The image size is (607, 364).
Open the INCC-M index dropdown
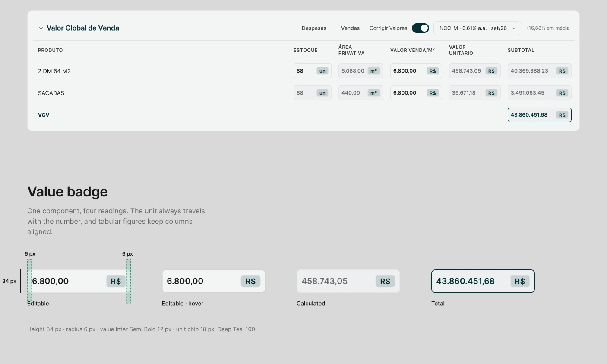tap(477, 28)
